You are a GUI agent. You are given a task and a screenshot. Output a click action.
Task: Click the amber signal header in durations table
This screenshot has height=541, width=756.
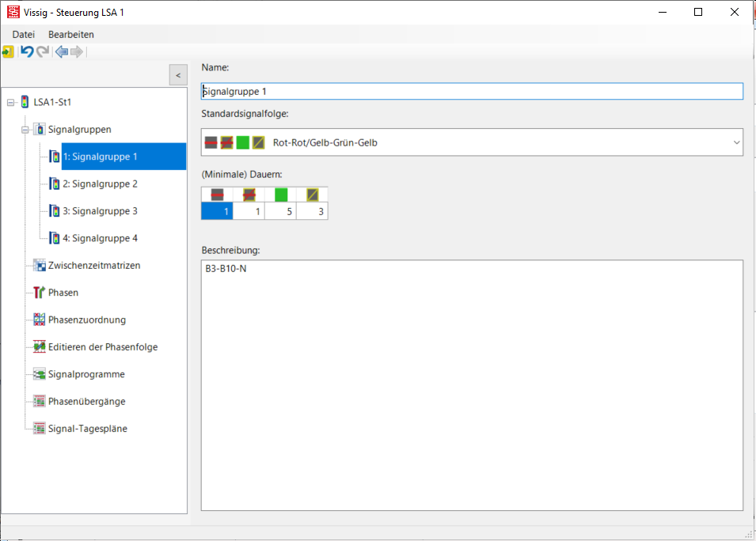coord(313,195)
